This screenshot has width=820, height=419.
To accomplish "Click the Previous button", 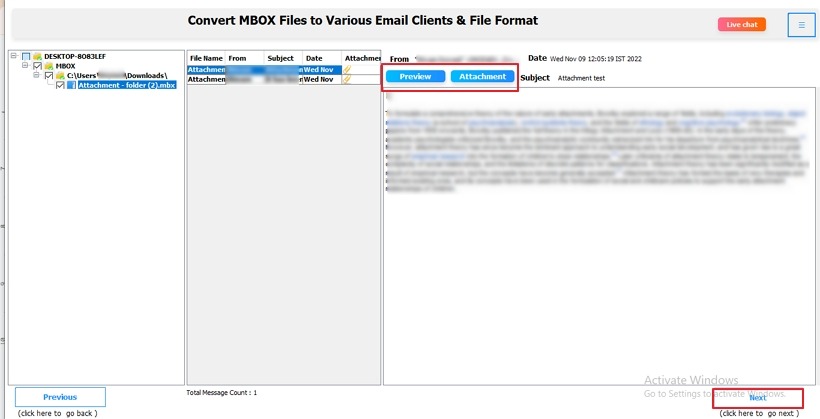I will click(60, 397).
